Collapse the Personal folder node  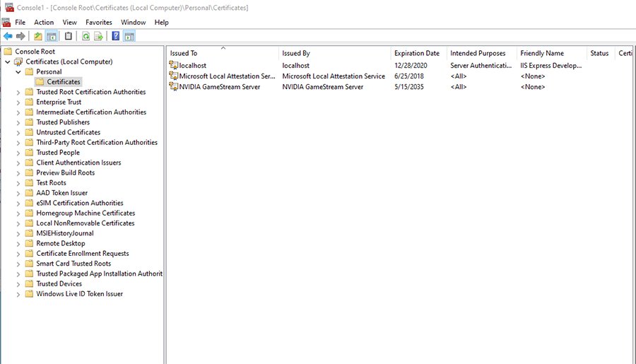tap(18, 72)
